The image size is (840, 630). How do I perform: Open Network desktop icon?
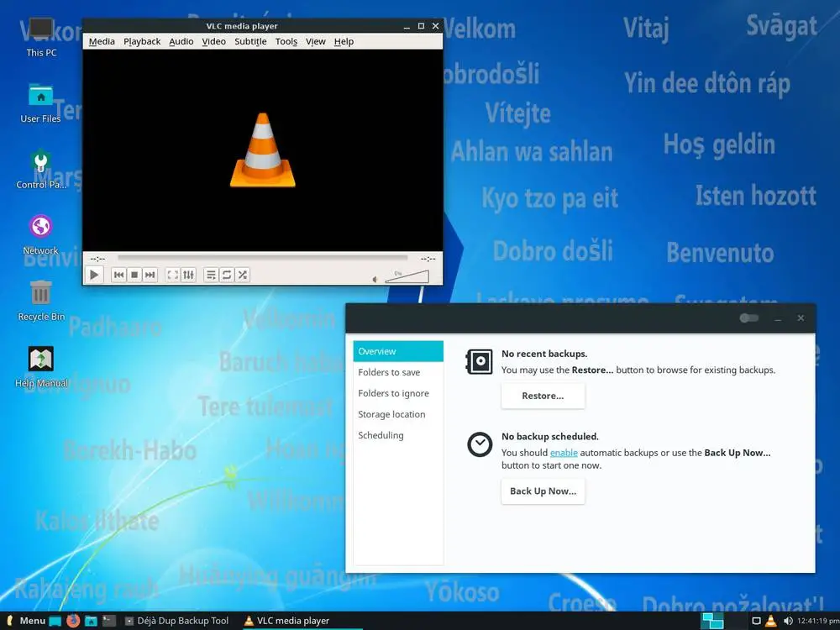click(40, 235)
